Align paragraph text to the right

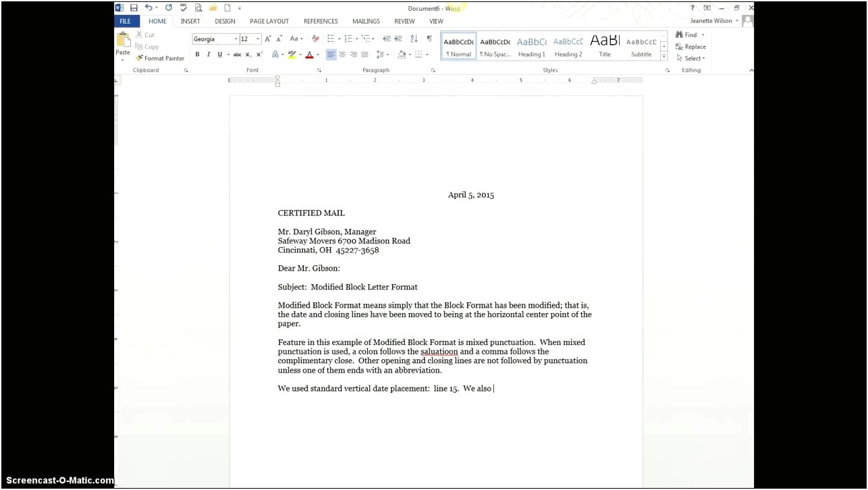[353, 55]
